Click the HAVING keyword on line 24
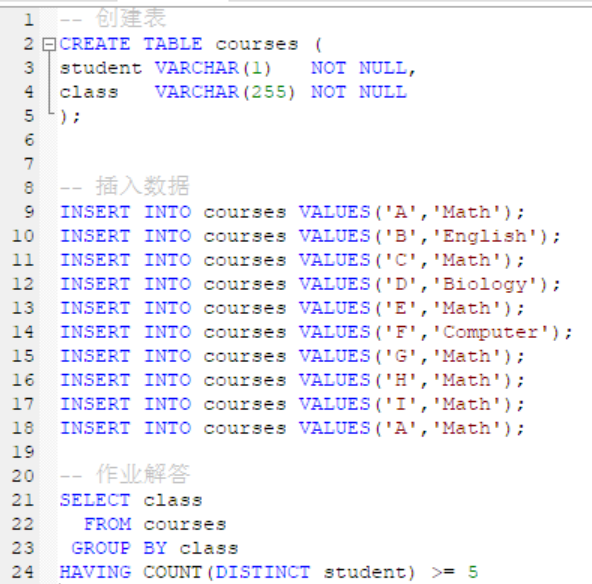Screen dimensions: 592x584 (x=95, y=572)
